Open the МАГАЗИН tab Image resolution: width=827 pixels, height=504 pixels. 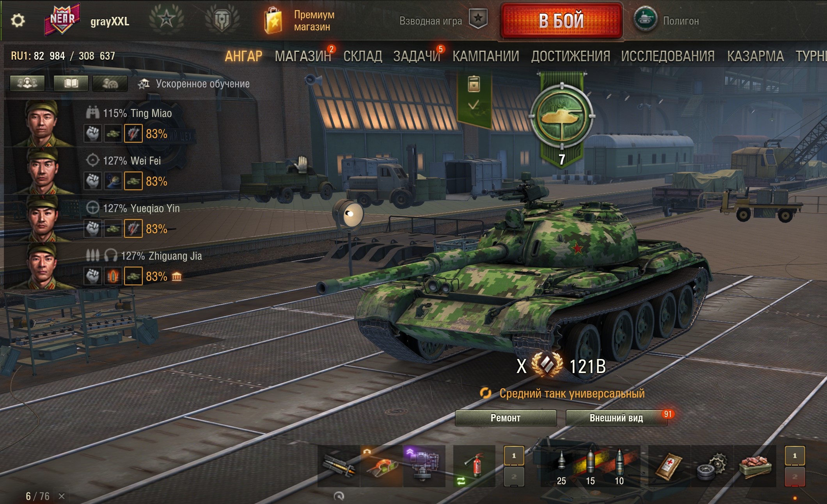click(303, 57)
